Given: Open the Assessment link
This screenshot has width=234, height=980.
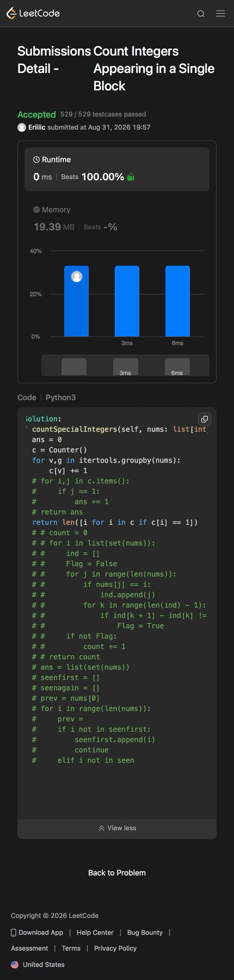Looking at the screenshot, I should (30, 948).
